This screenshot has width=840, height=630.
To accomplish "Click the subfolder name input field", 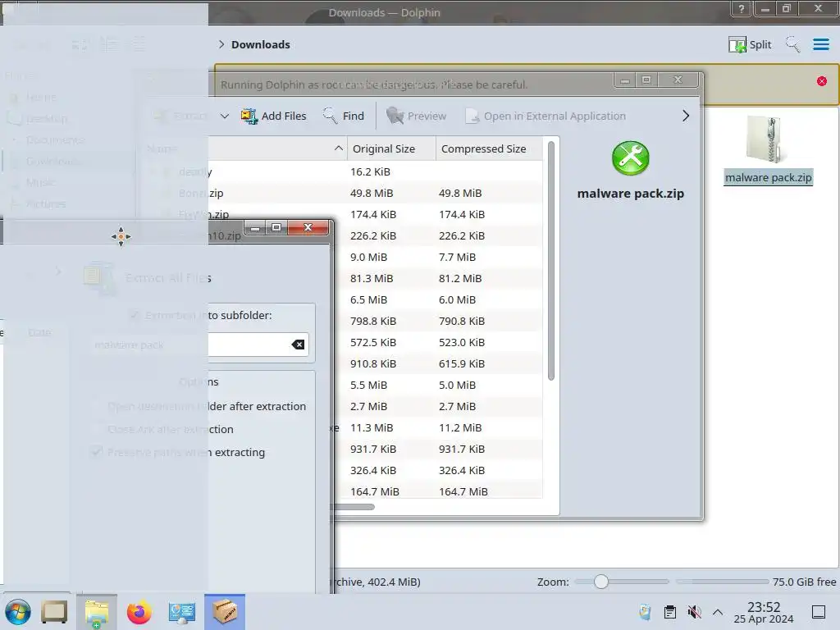I will (199, 345).
